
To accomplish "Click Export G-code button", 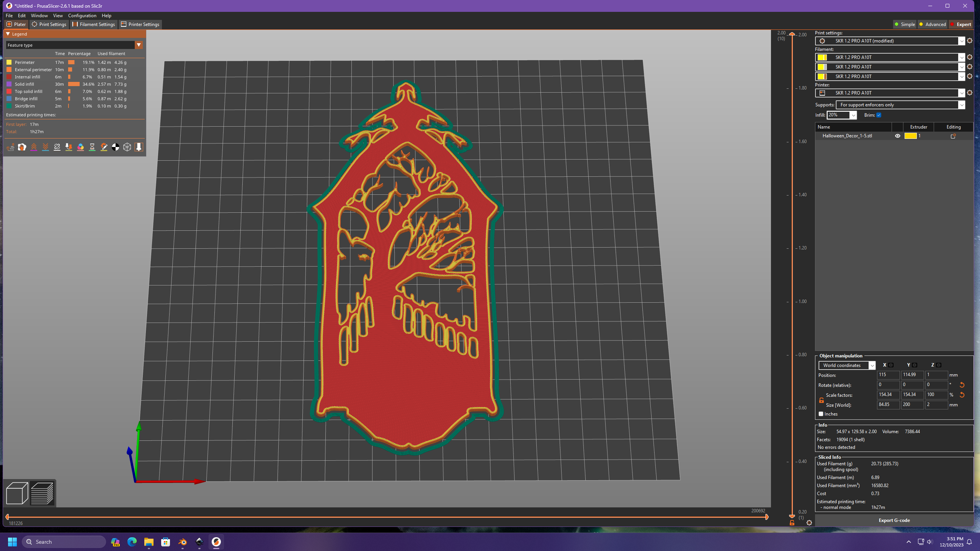I will tap(894, 520).
